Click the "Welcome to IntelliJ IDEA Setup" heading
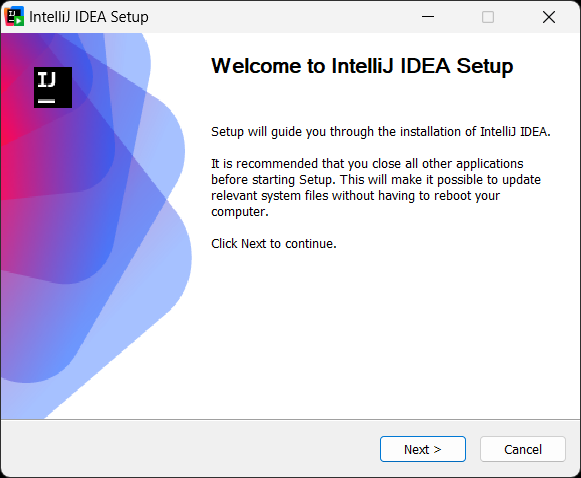581x478 pixels. [x=362, y=66]
